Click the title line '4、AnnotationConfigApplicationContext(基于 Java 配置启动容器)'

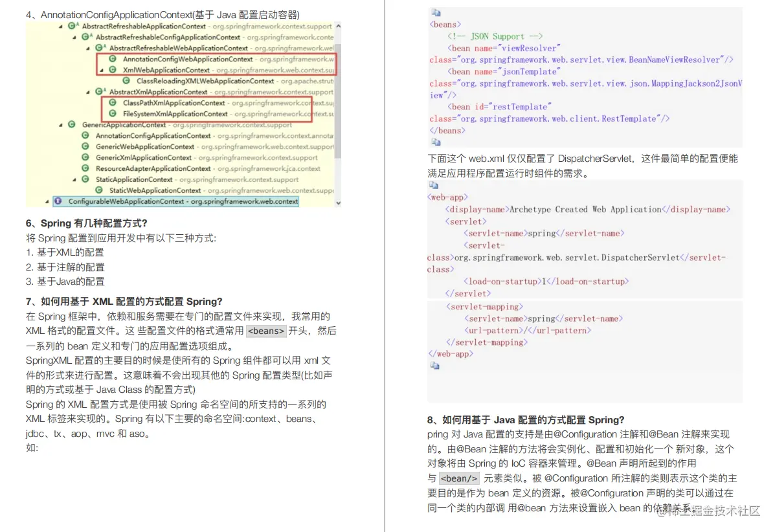[163, 15]
